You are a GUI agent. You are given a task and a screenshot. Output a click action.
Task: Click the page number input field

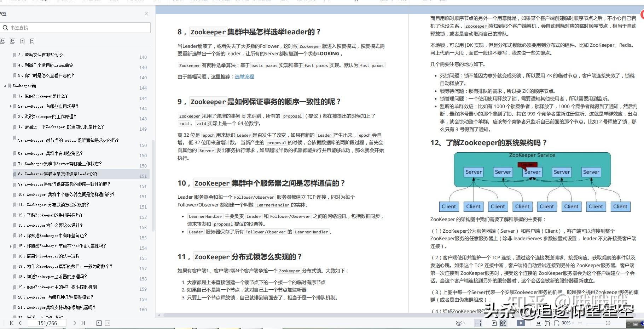[47, 323]
